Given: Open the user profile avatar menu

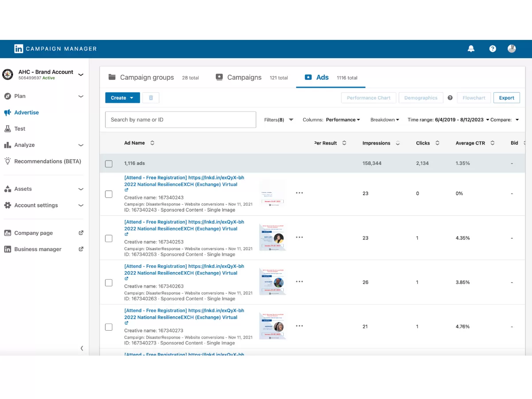Looking at the screenshot, I should [x=512, y=49].
